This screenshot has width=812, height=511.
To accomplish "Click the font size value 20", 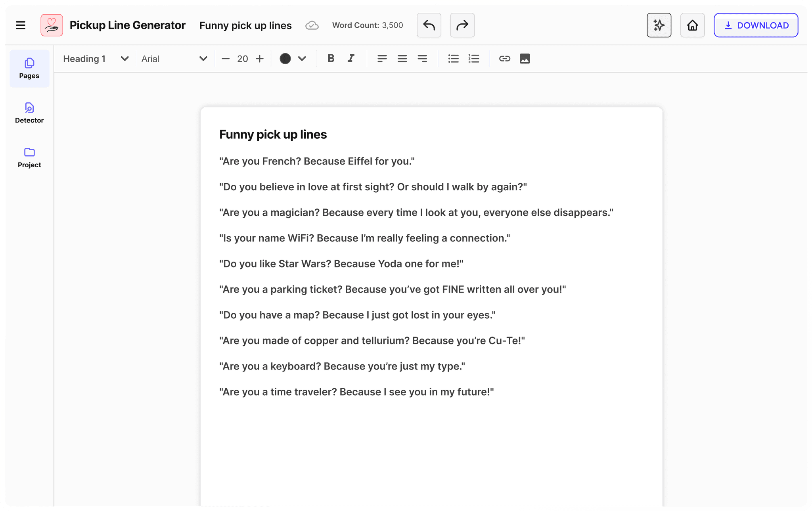I will 243,59.
